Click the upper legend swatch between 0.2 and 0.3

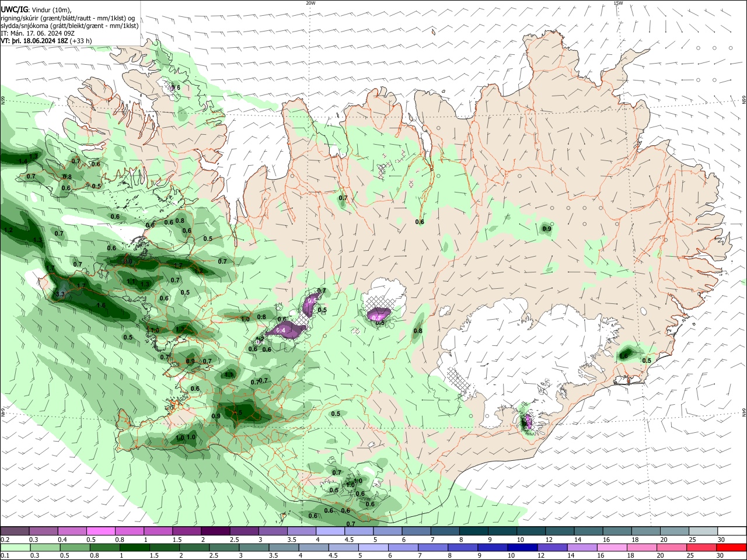coord(15,531)
